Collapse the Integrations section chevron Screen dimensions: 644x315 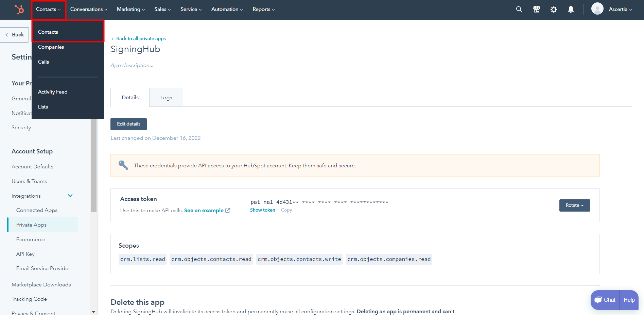click(x=70, y=196)
